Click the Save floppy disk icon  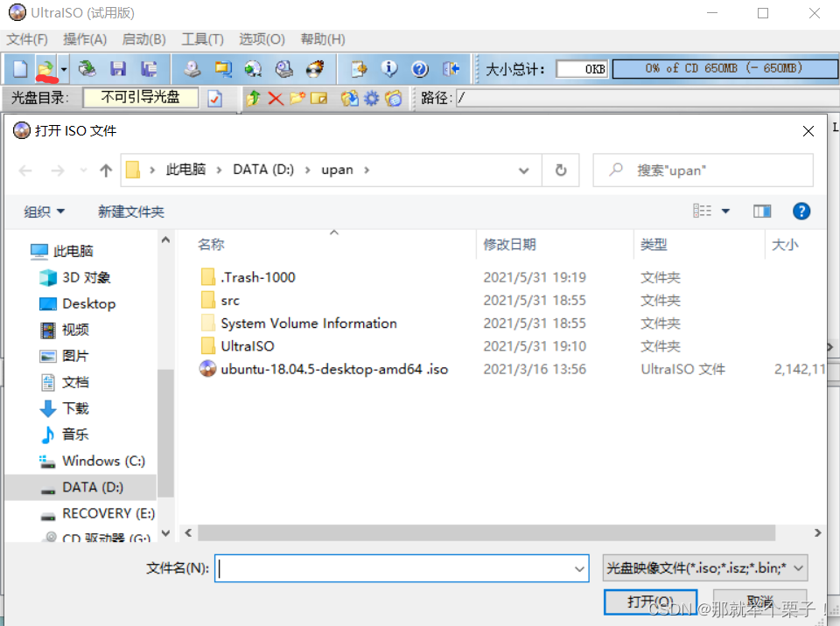(117, 68)
